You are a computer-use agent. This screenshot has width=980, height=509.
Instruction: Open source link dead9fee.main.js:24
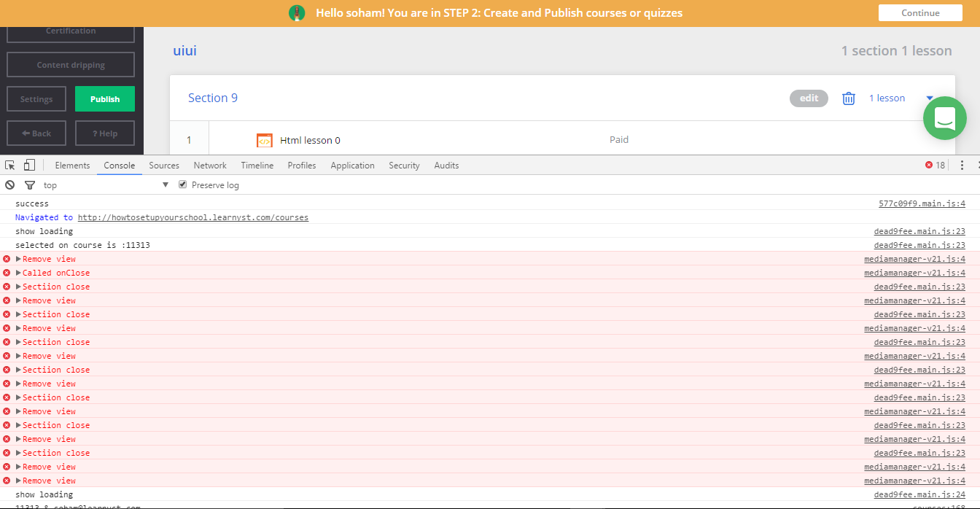[919, 494]
